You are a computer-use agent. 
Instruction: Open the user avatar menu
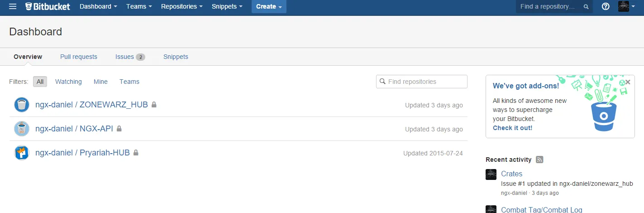pyautogui.click(x=626, y=6)
